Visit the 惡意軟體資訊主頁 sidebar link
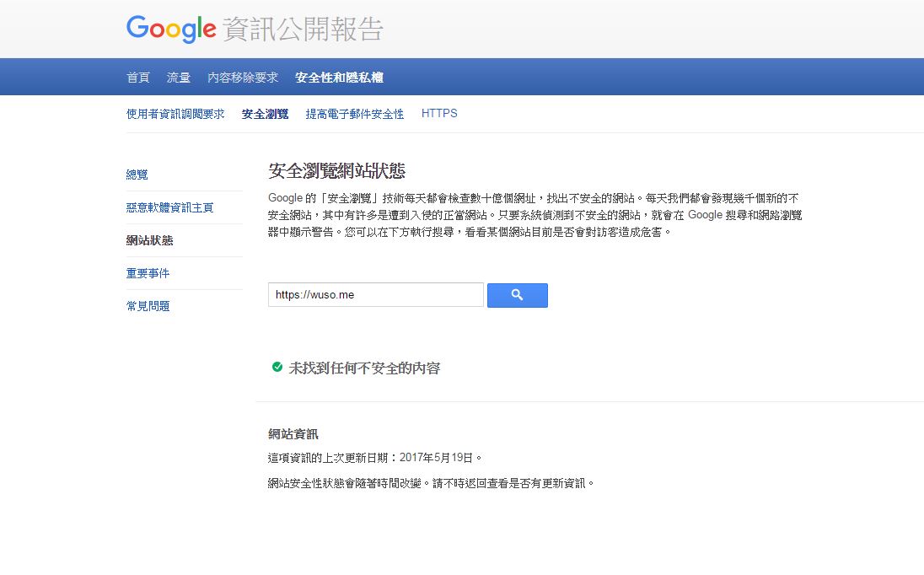Viewport: 924px width, 575px height. [x=169, y=207]
